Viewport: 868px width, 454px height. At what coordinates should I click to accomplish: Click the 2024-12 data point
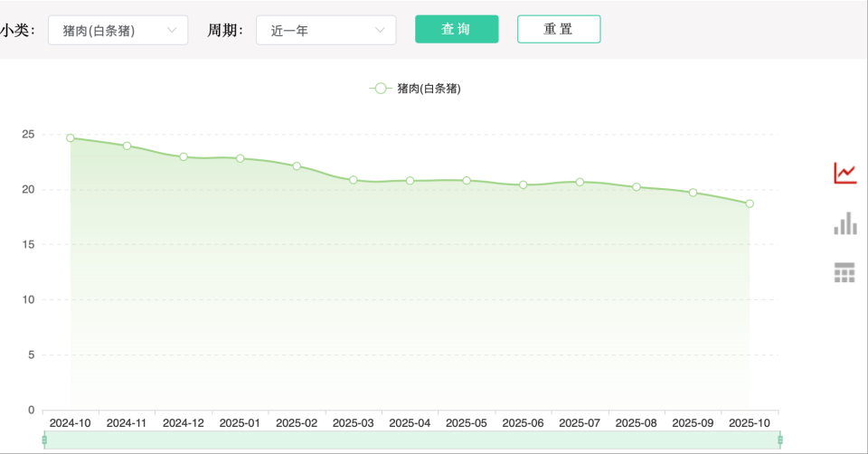(184, 156)
